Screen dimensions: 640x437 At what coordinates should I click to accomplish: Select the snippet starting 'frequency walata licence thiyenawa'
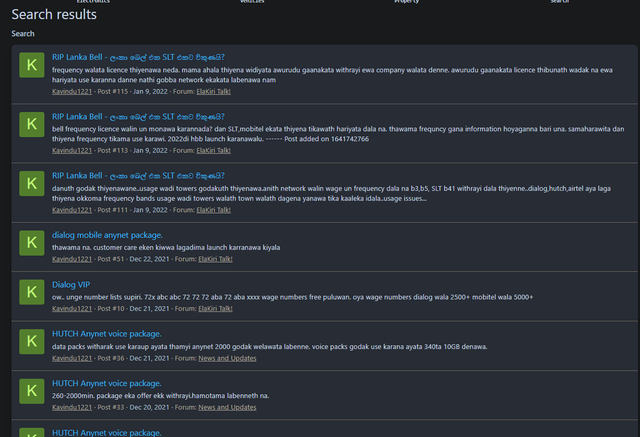(332, 75)
